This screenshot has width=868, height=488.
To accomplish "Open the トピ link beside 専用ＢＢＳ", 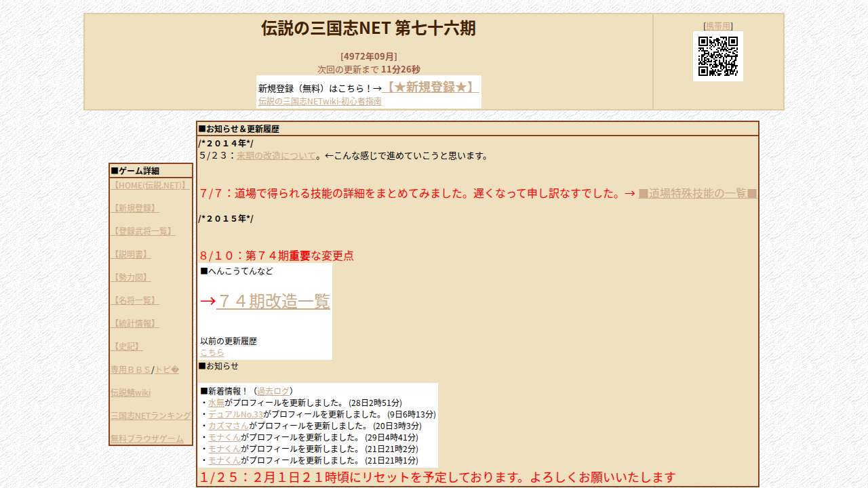I will (x=167, y=369).
